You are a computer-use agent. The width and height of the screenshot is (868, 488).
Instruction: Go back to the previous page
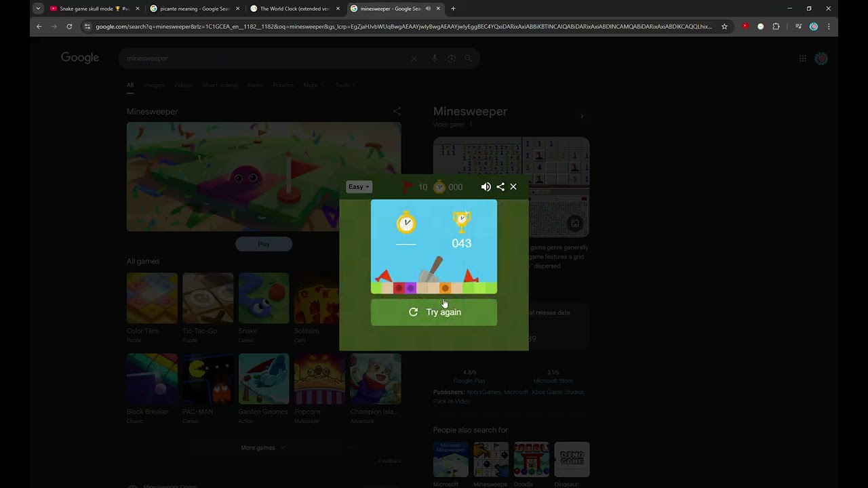point(39,26)
